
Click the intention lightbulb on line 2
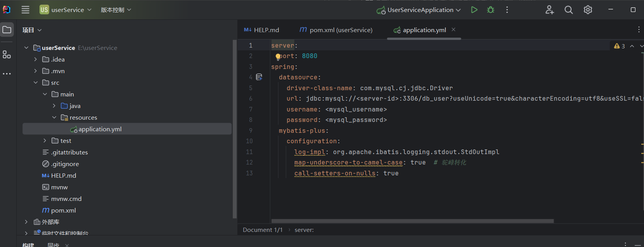click(278, 57)
